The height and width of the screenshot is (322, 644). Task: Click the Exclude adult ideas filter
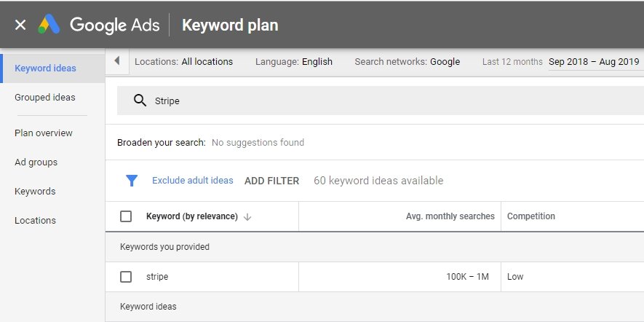[193, 181]
